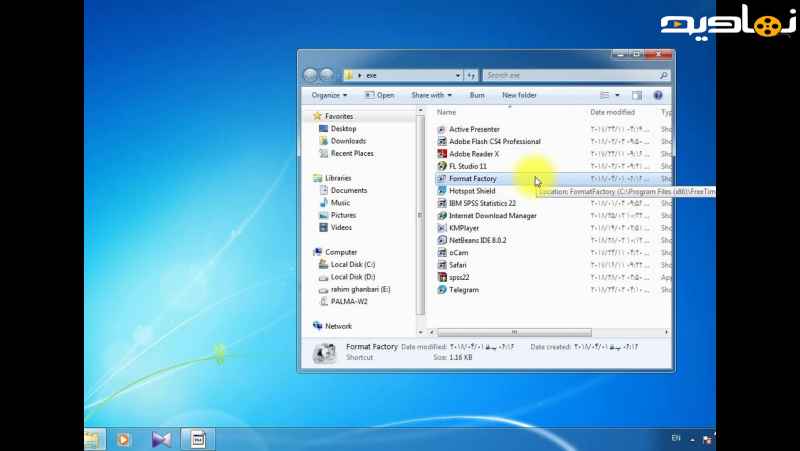This screenshot has height=451, width=800.
Task: Click Burn in the toolbar
Action: (477, 95)
